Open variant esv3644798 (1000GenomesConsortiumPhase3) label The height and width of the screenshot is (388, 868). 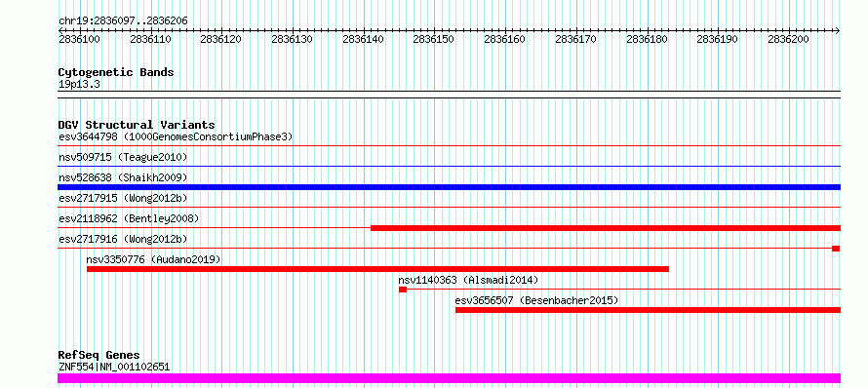[x=176, y=136]
